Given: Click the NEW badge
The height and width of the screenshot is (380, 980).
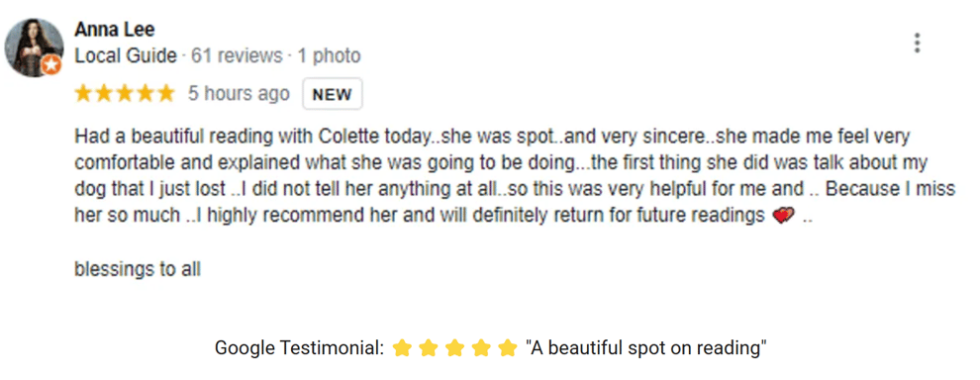Looking at the screenshot, I should coord(333,94).
